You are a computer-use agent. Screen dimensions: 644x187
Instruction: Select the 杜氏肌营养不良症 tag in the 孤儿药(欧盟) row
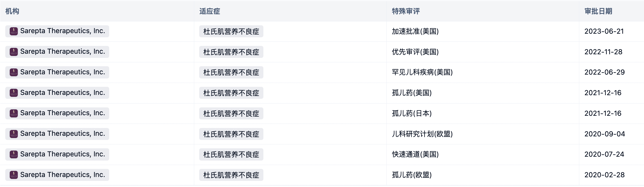click(x=231, y=175)
